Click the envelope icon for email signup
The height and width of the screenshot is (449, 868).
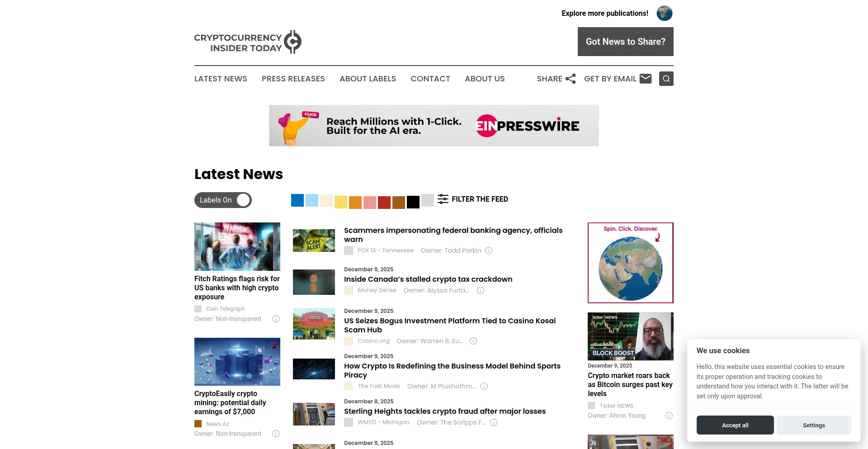(x=646, y=79)
